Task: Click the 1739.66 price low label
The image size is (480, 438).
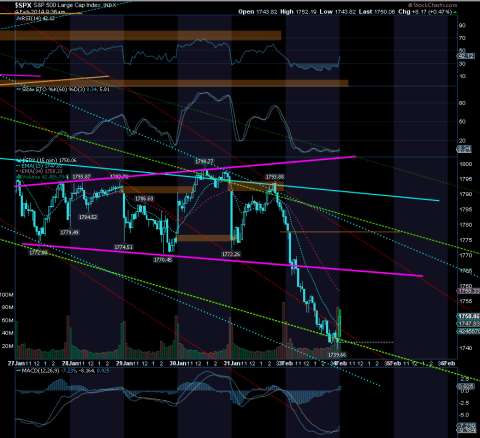Action: (x=337, y=355)
